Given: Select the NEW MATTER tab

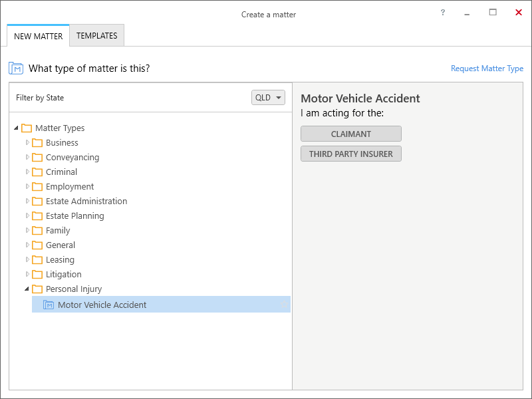Looking at the screenshot, I should tap(39, 36).
